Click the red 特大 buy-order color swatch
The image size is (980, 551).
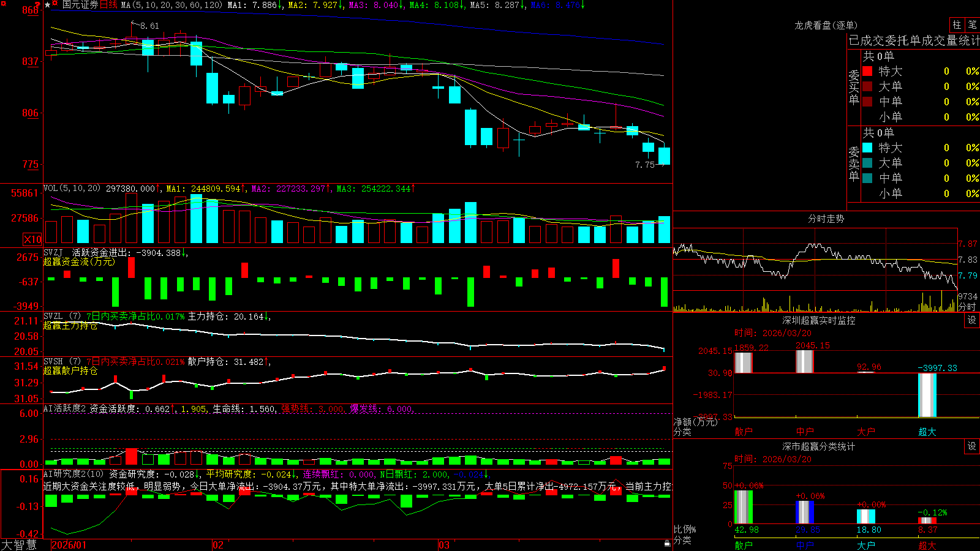point(867,71)
